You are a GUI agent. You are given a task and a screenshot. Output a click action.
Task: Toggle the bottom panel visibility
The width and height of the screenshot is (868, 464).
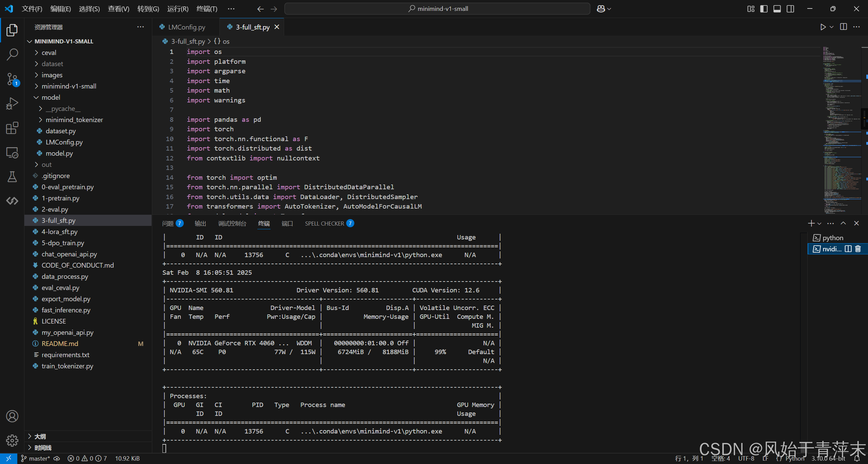tap(777, 9)
